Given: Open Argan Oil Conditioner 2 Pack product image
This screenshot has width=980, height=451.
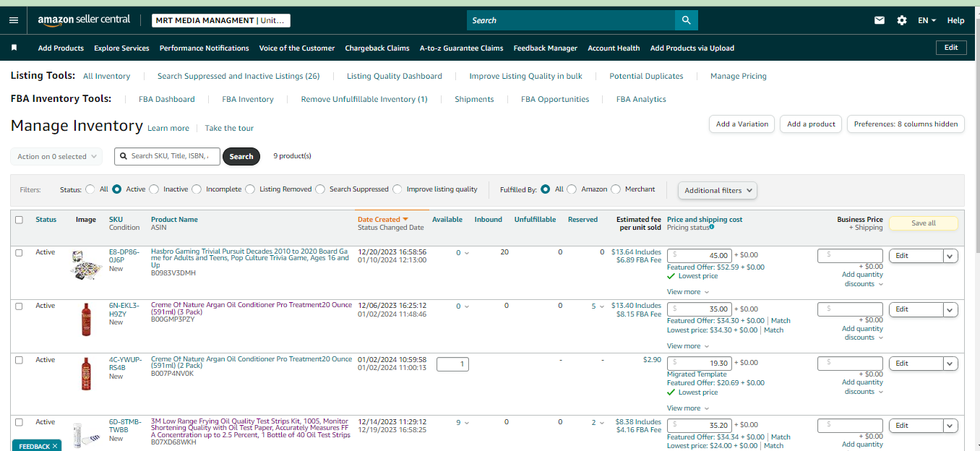Looking at the screenshot, I should coord(86,373).
